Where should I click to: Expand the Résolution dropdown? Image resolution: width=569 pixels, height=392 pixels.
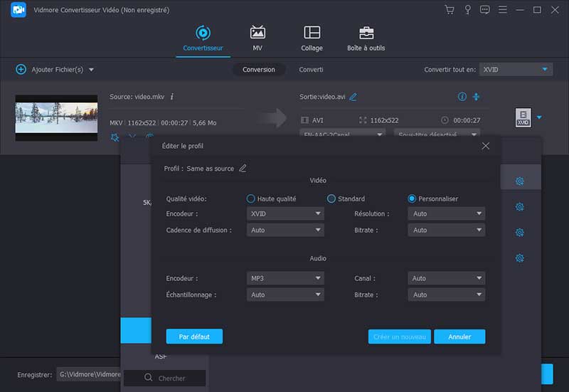446,213
